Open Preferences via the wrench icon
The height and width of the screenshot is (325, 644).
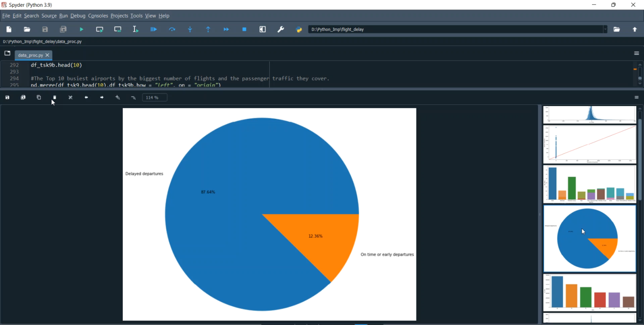click(x=281, y=29)
